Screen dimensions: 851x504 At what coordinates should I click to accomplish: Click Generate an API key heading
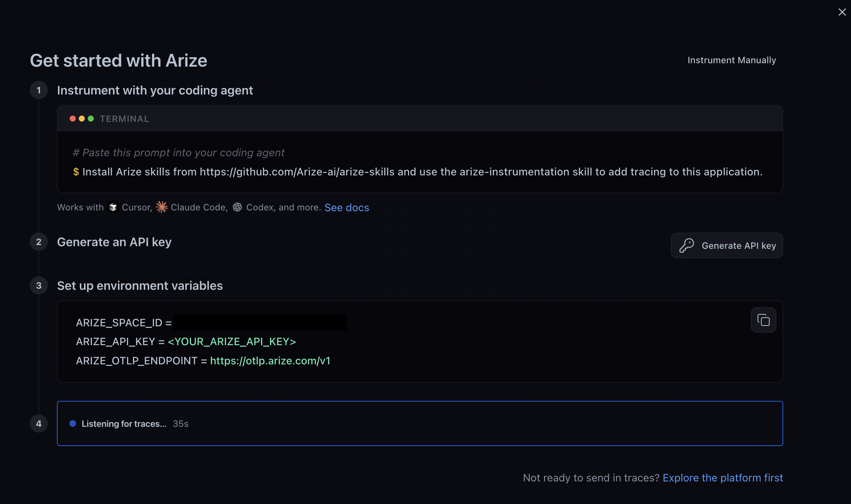point(114,242)
